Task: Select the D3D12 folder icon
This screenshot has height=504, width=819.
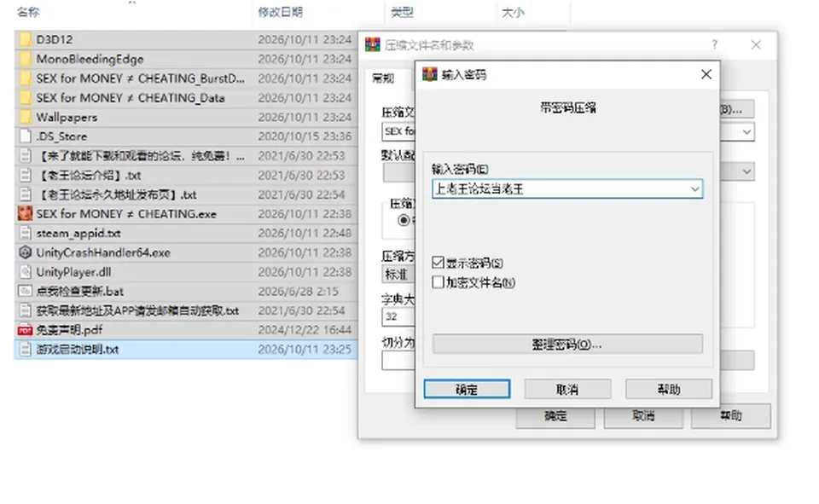Action: [x=25, y=40]
